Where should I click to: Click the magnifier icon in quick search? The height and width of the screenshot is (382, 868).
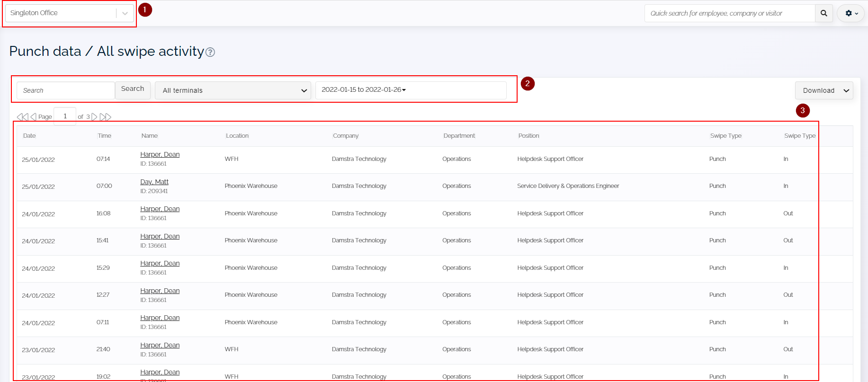point(823,13)
